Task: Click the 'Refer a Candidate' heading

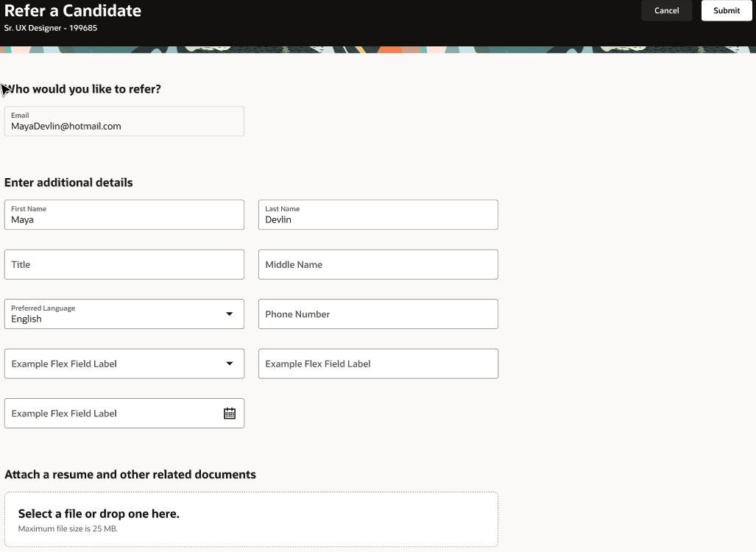Action: pos(73,10)
